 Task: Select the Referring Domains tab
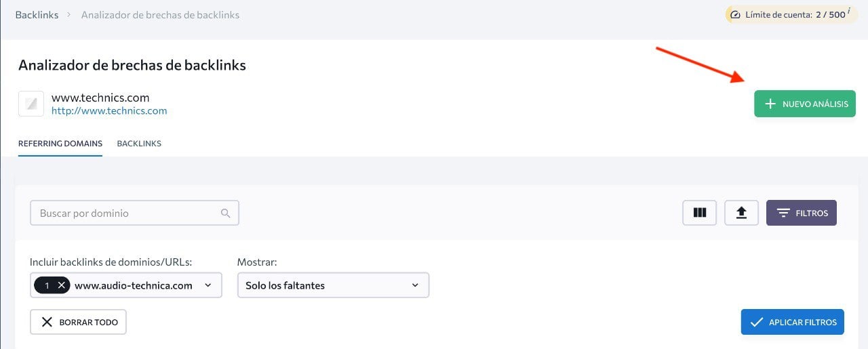pos(60,144)
